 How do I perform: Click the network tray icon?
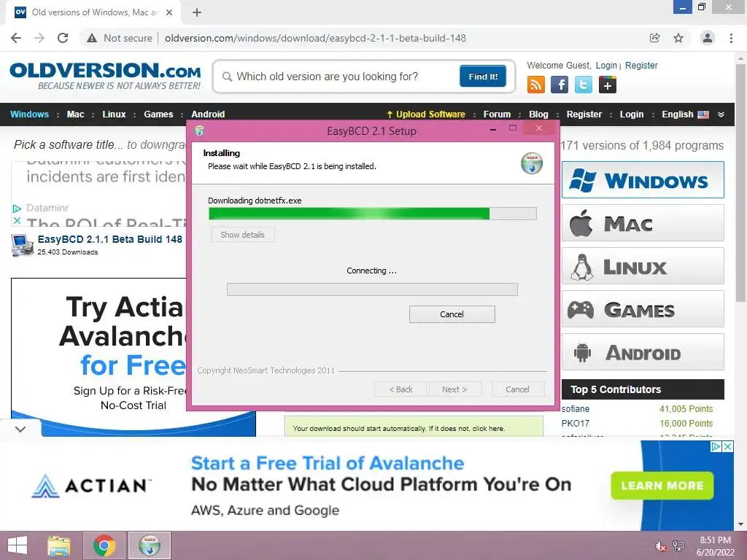tap(678, 545)
